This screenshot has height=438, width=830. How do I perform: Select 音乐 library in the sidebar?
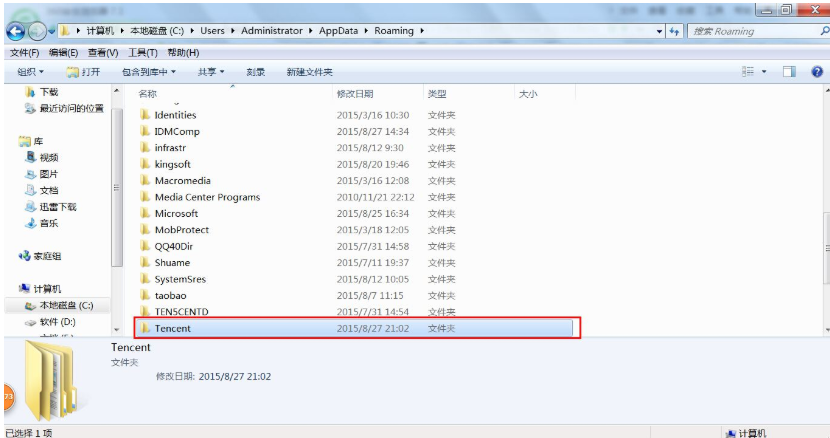point(48,223)
